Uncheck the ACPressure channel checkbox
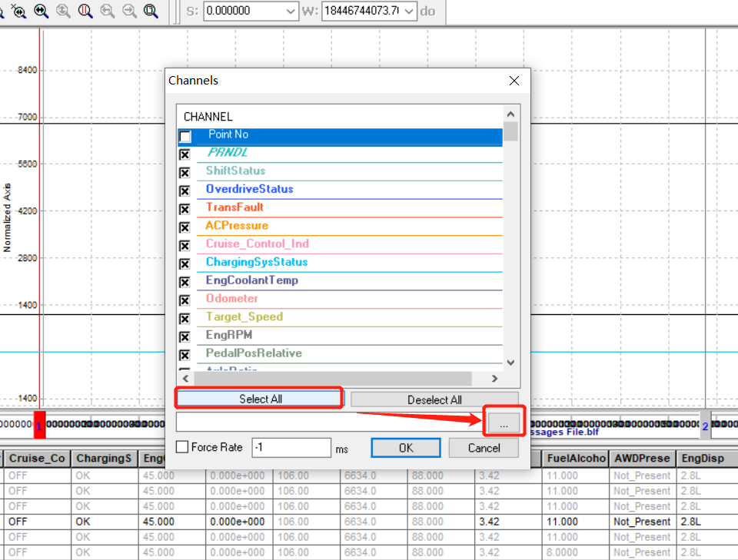Image resolution: width=738 pixels, height=560 pixels. tap(184, 227)
